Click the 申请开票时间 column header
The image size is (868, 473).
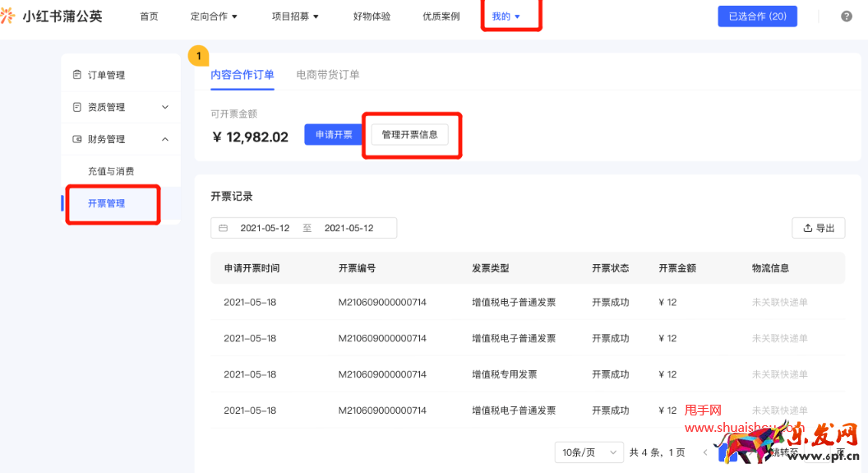[252, 268]
